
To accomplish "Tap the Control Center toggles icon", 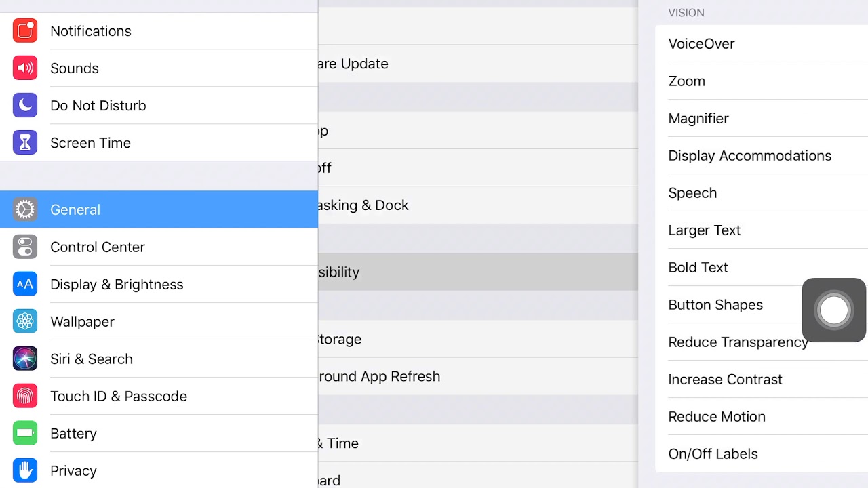I will [x=25, y=247].
